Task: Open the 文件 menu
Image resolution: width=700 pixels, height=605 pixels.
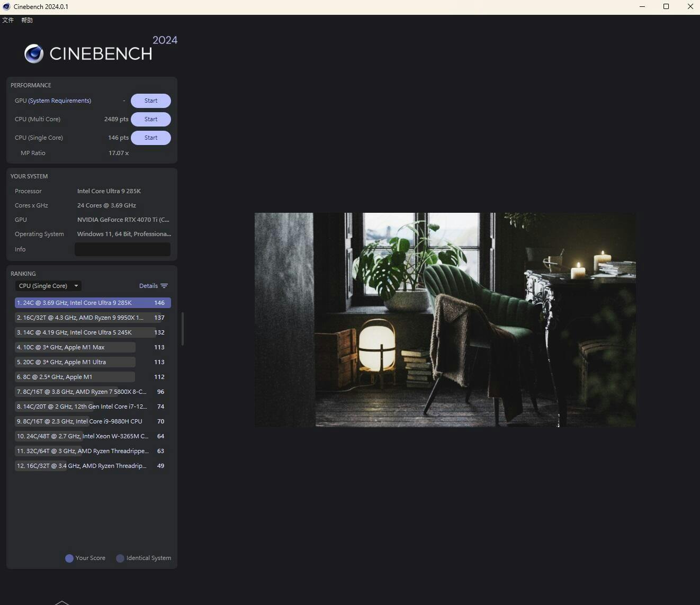Action: click(8, 20)
